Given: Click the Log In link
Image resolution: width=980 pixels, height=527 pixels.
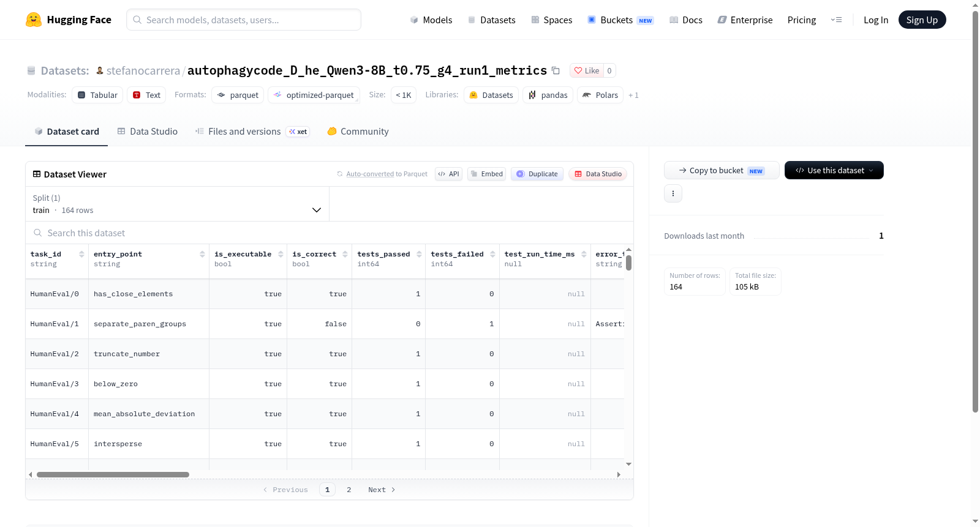Looking at the screenshot, I should [876, 20].
